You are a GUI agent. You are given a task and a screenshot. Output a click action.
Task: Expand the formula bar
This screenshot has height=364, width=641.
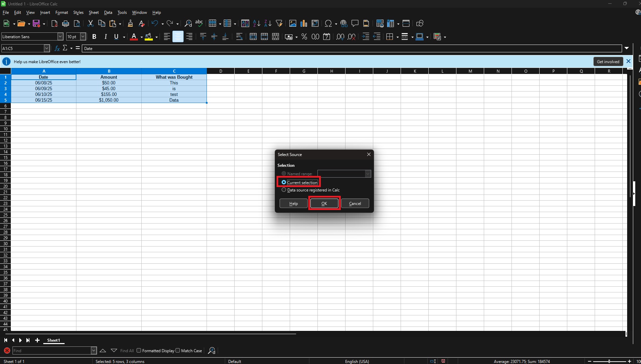pyautogui.click(x=627, y=48)
